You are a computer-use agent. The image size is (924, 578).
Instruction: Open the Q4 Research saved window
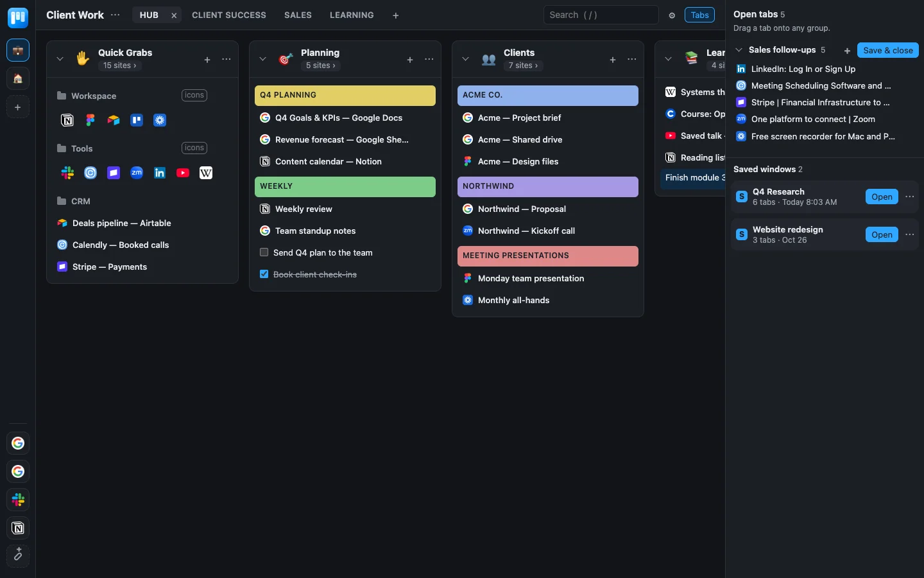882,197
